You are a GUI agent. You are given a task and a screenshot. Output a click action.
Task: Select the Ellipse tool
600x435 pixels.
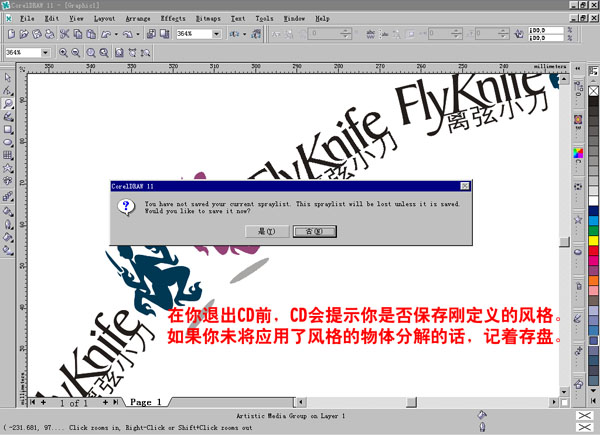pos(8,142)
